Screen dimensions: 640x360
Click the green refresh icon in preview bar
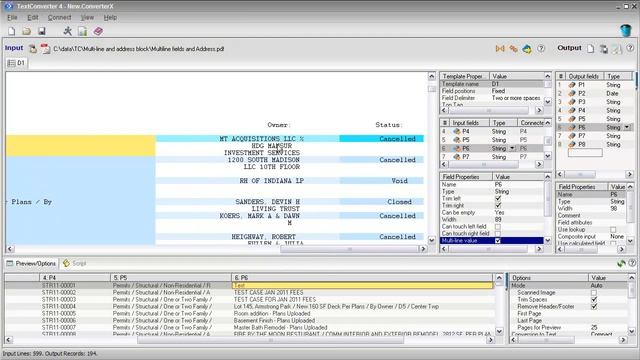point(621,263)
